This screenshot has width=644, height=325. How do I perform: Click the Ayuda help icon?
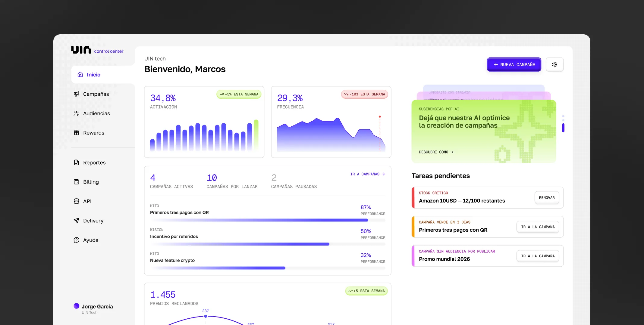click(77, 240)
